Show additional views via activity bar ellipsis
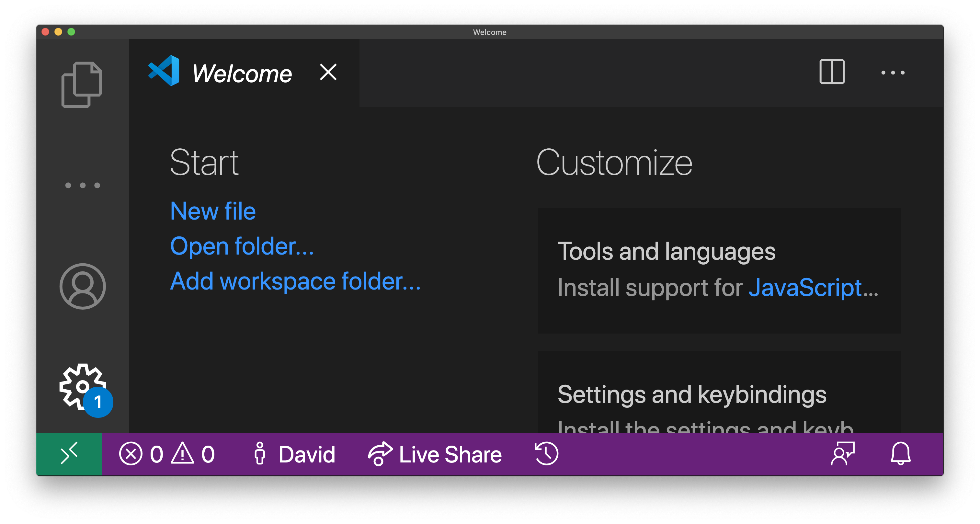The image size is (980, 524). 83,185
